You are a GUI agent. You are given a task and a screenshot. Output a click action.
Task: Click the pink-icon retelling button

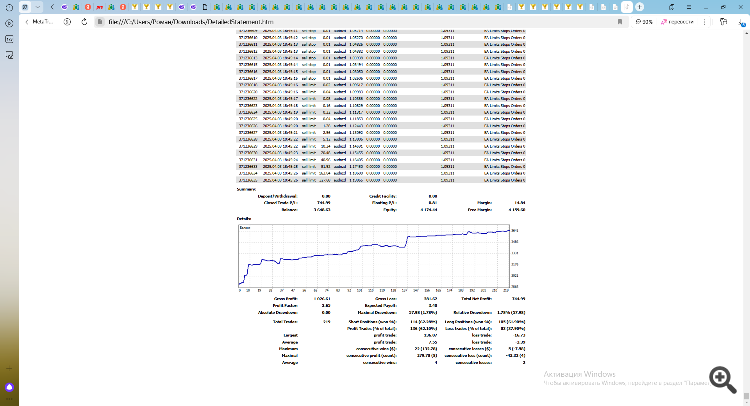pos(677,22)
